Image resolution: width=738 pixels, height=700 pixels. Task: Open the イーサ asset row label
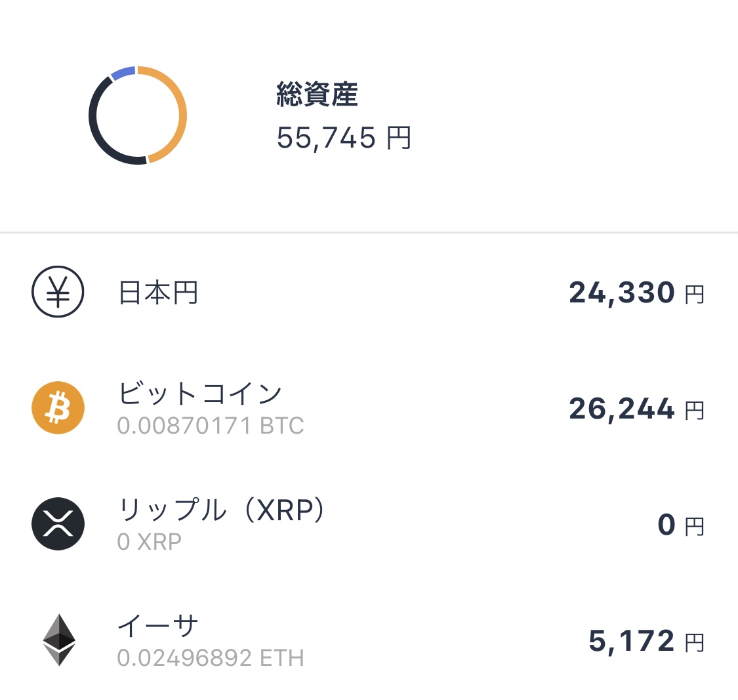(x=157, y=626)
